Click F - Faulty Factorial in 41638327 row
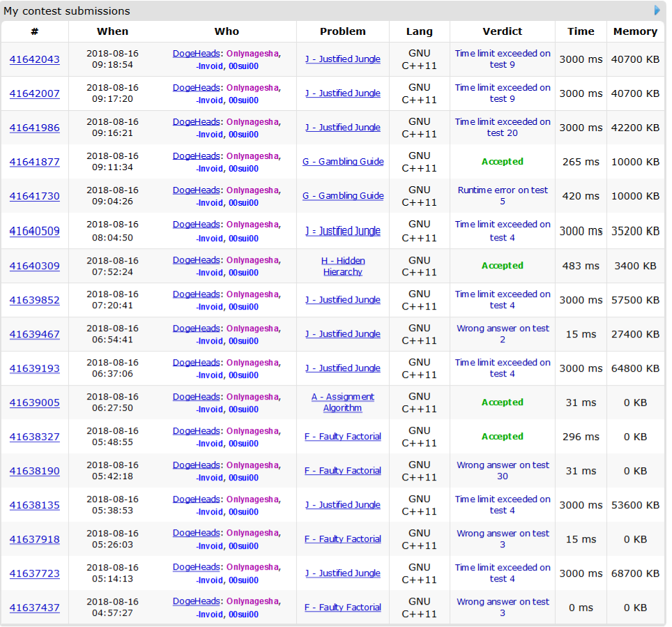672x627 pixels. click(342, 437)
